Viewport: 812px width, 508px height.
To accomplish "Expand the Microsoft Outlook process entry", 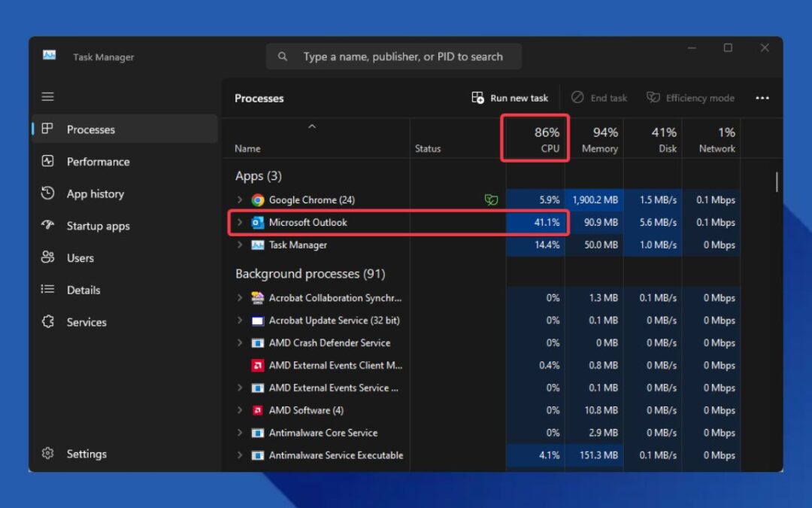I will 239,222.
